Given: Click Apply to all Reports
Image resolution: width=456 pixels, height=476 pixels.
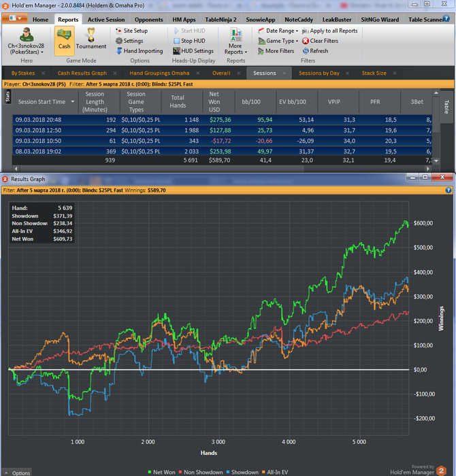Looking at the screenshot, I should [329, 31].
